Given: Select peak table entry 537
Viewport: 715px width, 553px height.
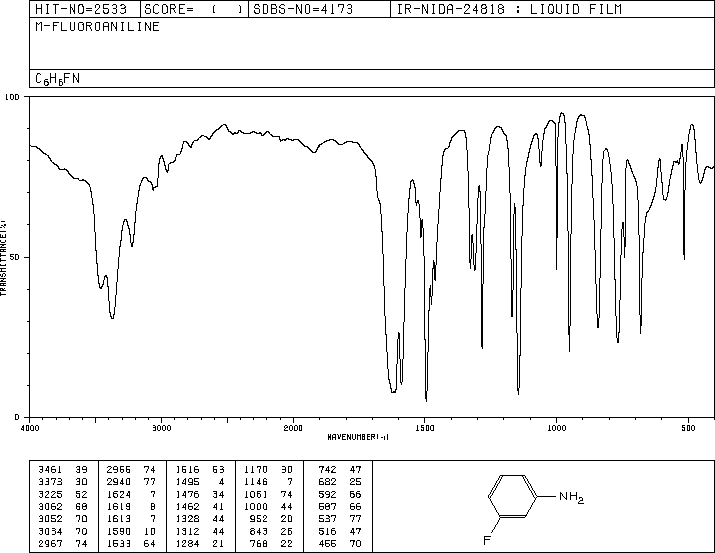Looking at the screenshot, I should (340, 519).
